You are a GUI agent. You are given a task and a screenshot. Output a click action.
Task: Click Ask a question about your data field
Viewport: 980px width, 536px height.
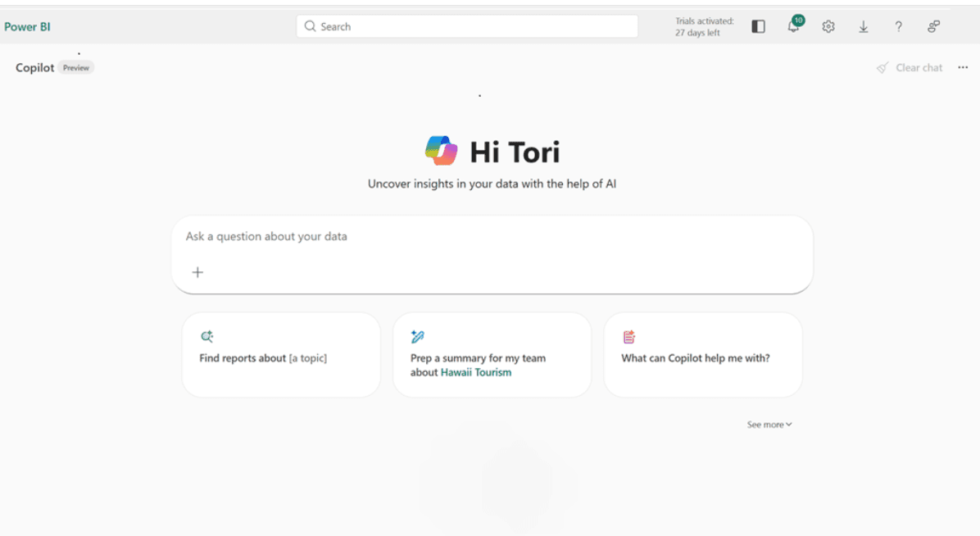[x=492, y=255]
